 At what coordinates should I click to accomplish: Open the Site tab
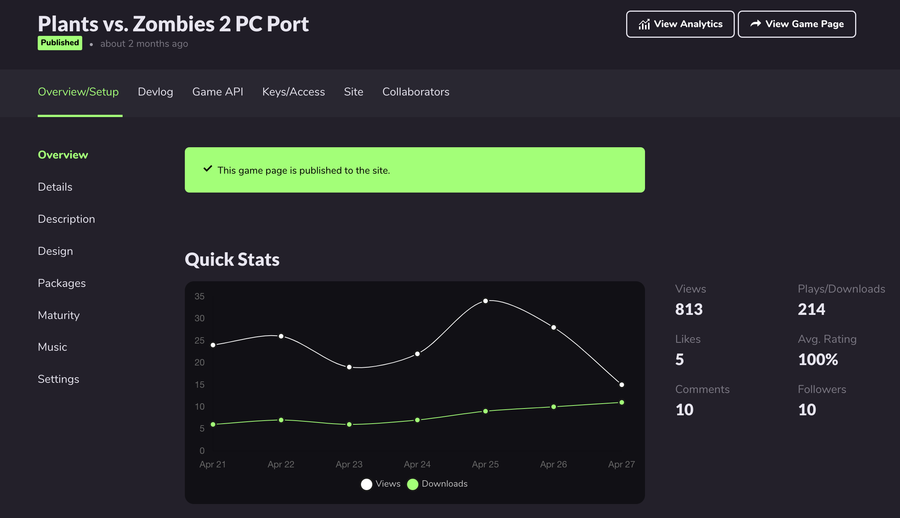[x=354, y=92]
